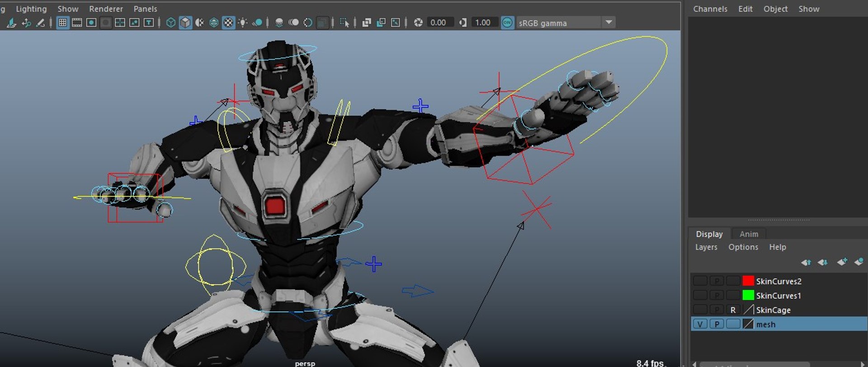Select the SkinCurves1 layer name

click(778, 296)
